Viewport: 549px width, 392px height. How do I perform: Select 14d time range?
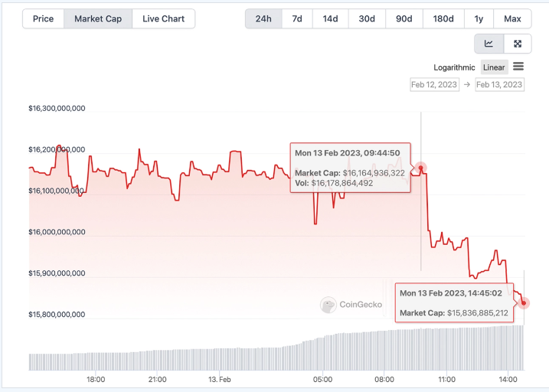(x=330, y=18)
